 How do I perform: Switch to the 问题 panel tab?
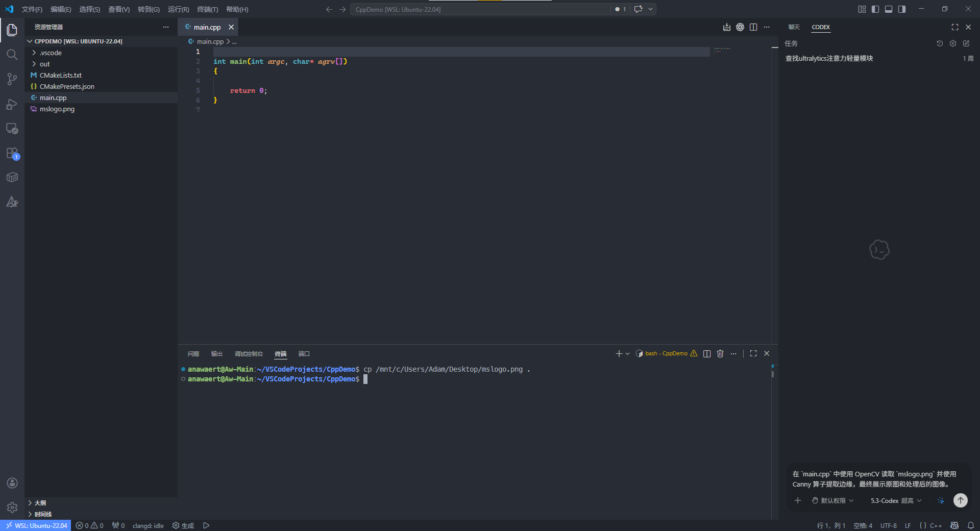tap(193, 354)
